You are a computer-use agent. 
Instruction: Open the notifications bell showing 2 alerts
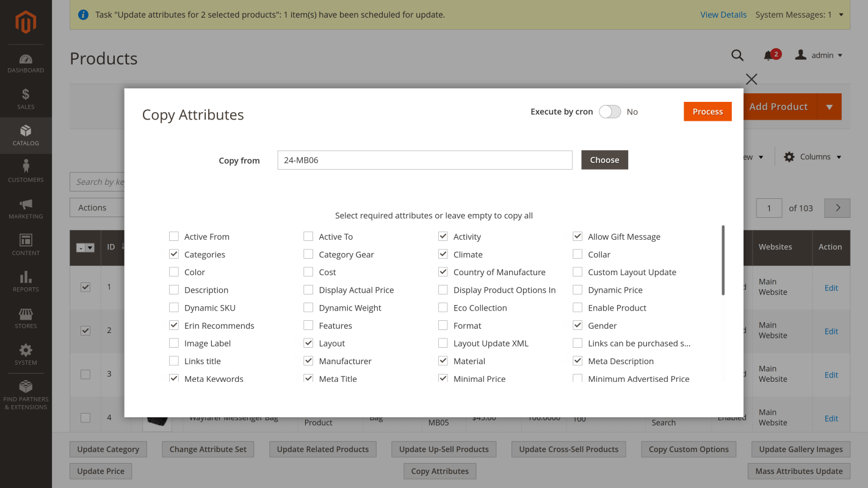coord(769,55)
